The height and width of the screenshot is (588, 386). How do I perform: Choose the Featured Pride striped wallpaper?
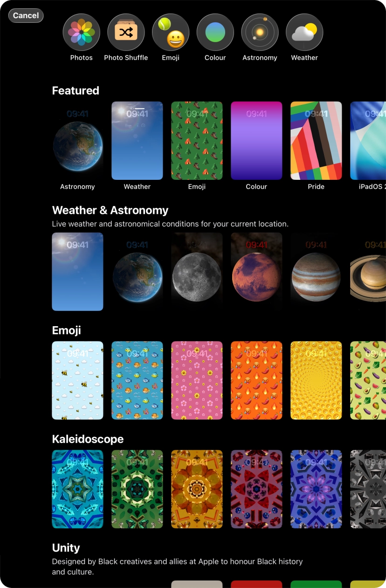pos(316,141)
